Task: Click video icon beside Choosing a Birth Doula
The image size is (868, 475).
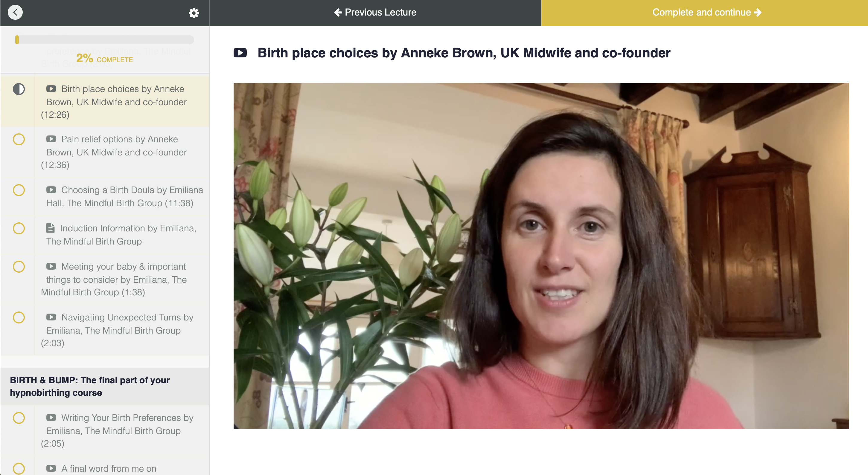Action: (x=51, y=190)
